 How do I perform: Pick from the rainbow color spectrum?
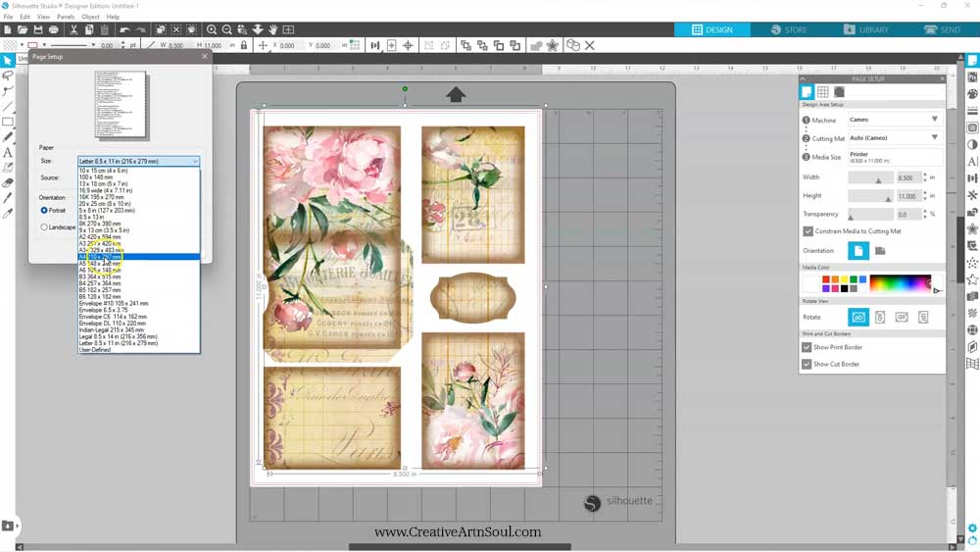tap(900, 283)
